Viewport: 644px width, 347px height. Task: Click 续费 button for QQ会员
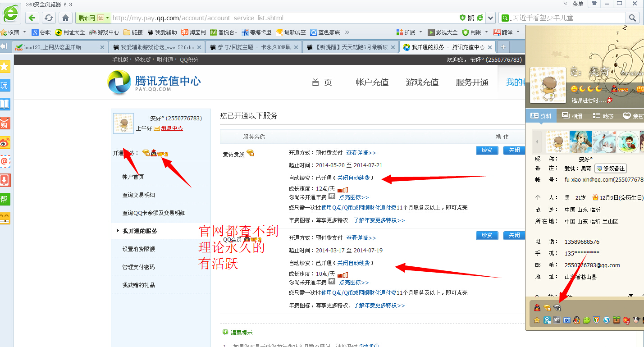pos(487,236)
